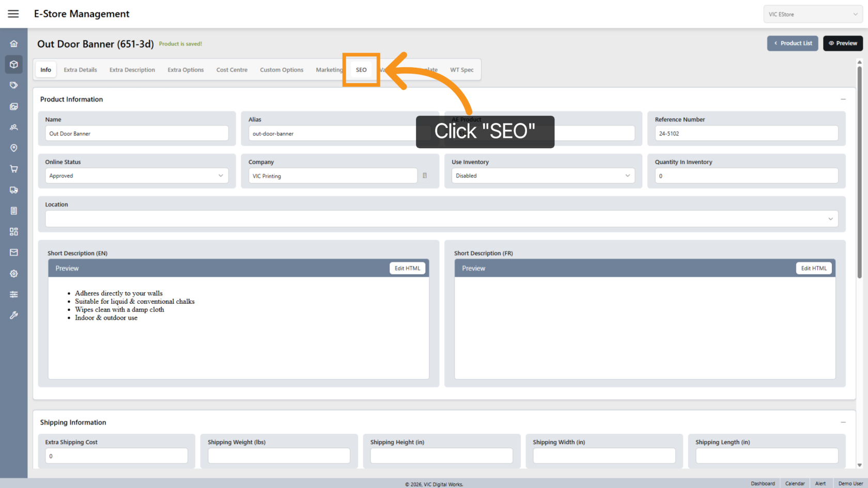Open the hamburger menu
868x488 pixels.
click(13, 14)
